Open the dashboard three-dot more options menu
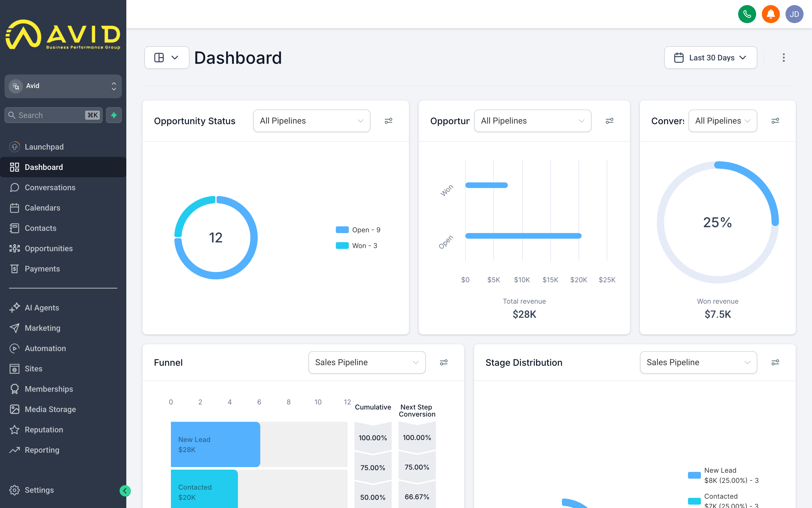812x508 pixels. click(x=784, y=58)
